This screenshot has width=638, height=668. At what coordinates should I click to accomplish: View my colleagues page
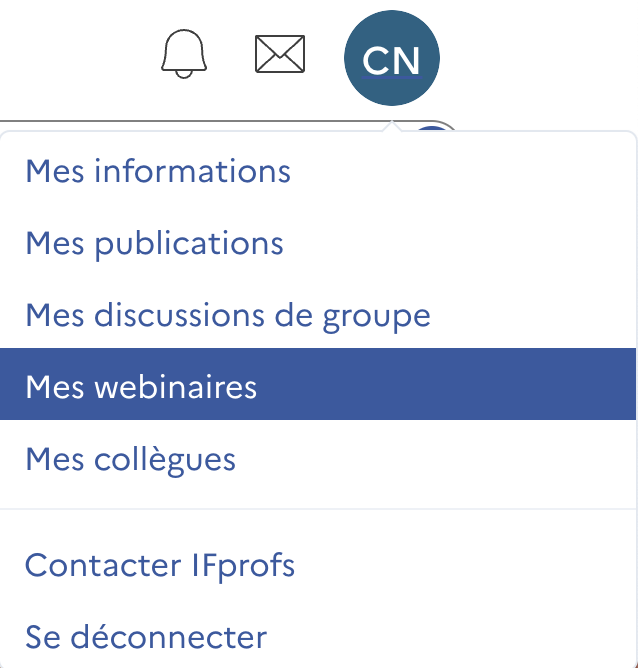tap(131, 460)
